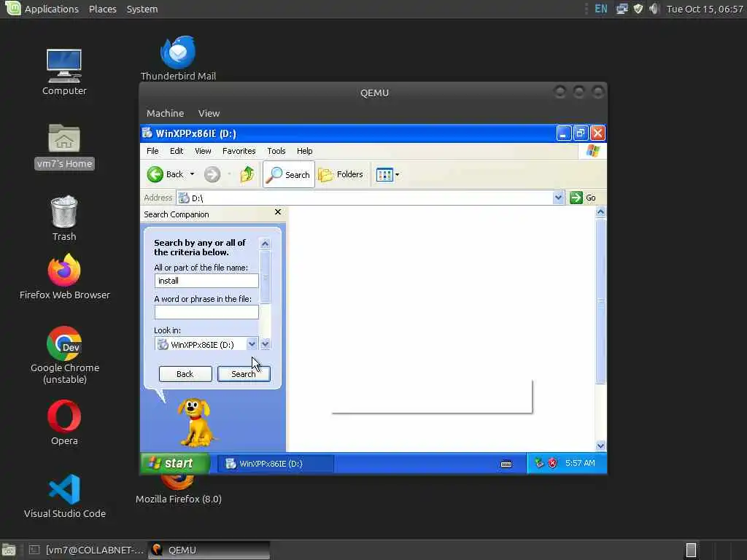Open the Mint menu logo icon
This screenshot has width=747, height=560.
12,8
